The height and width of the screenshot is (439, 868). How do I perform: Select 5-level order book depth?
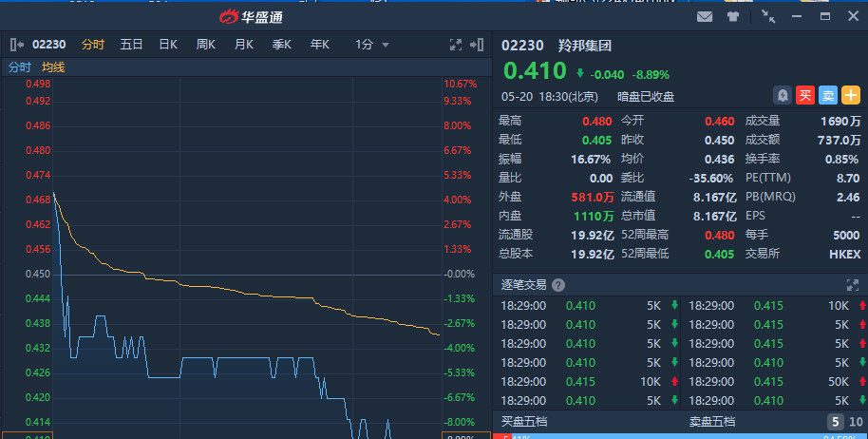tap(836, 422)
